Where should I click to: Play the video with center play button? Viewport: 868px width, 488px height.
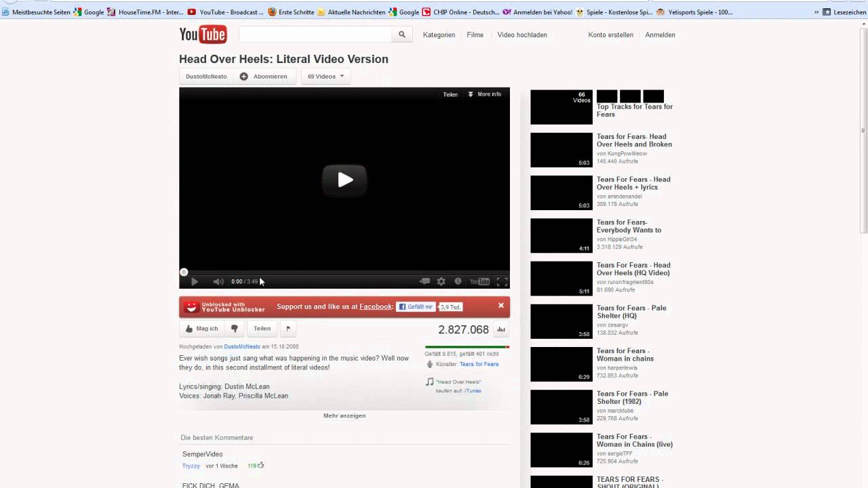[x=344, y=180]
